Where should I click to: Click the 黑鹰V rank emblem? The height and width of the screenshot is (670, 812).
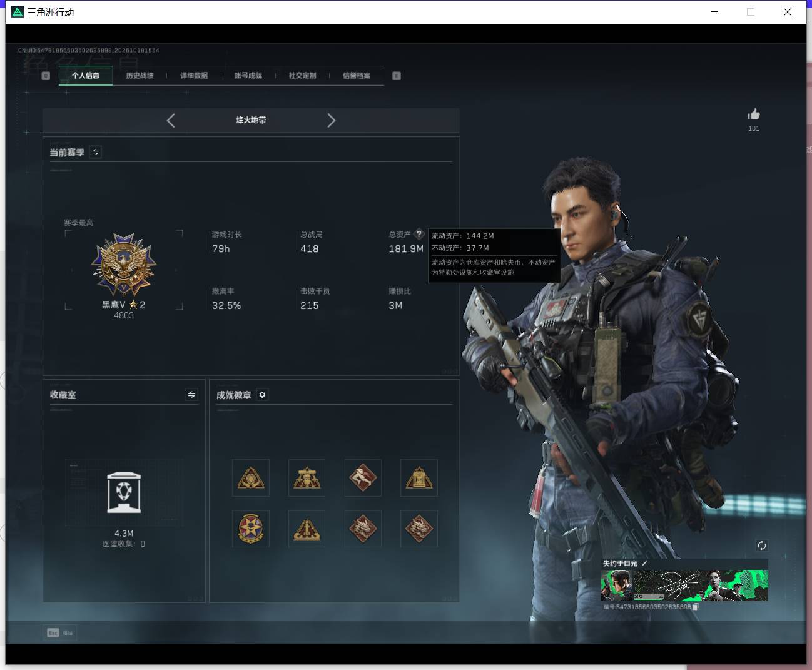pyautogui.click(x=123, y=265)
